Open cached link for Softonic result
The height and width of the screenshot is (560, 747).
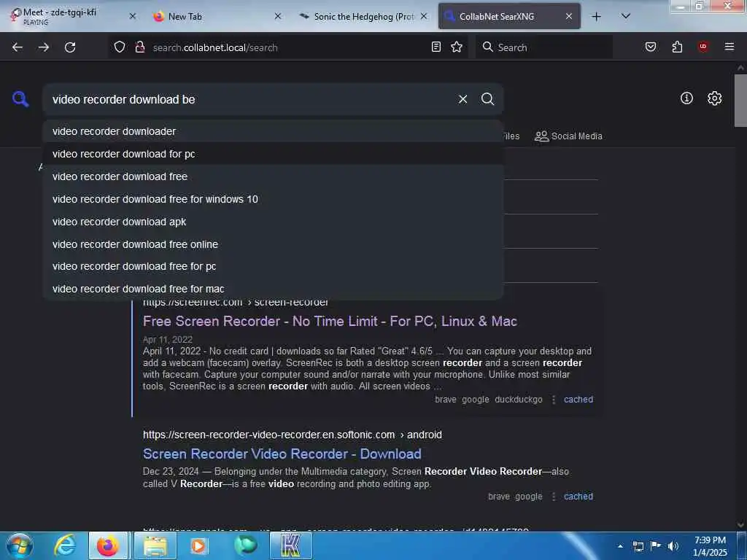pyautogui.click(x=578, y=496)
